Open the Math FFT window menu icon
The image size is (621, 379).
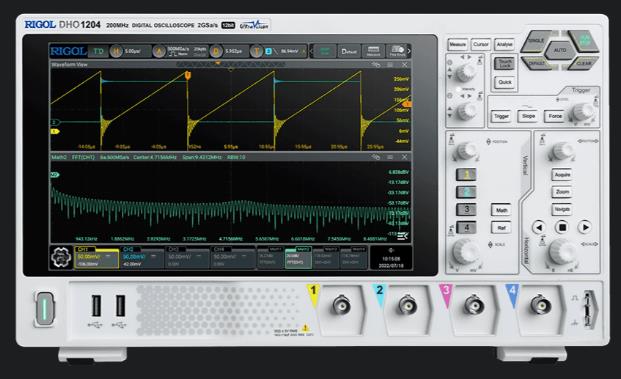click(x=390, y=157)
